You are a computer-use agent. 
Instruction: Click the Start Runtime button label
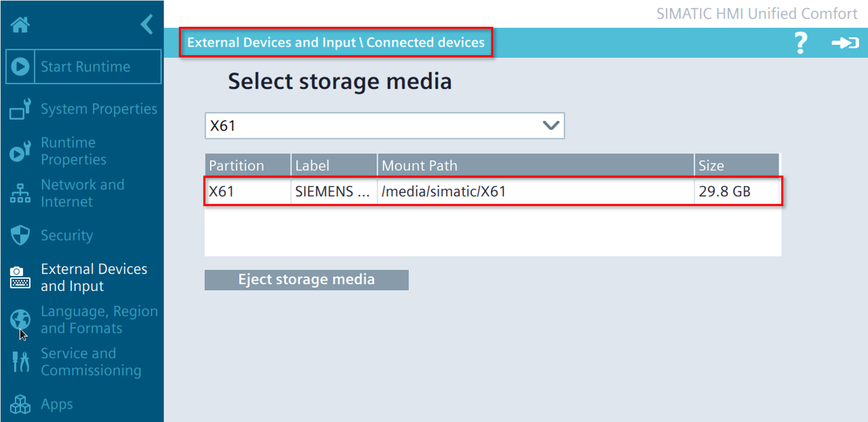click(x=85, y=67)
